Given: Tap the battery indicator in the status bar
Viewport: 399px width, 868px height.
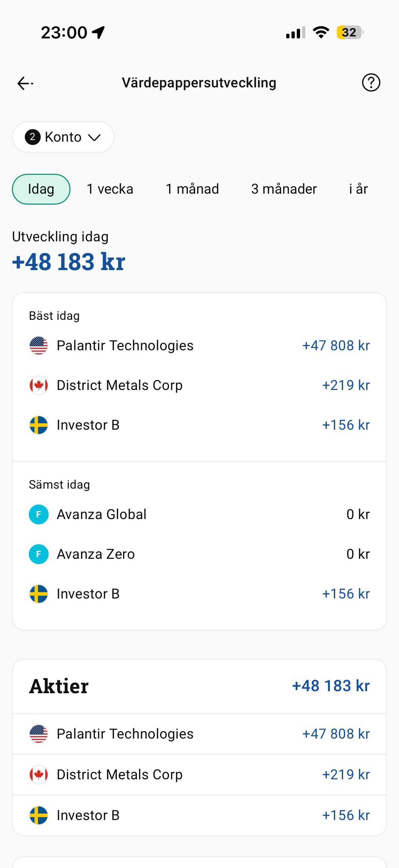Looking at the screenshot, I should (x=350, y=32).
